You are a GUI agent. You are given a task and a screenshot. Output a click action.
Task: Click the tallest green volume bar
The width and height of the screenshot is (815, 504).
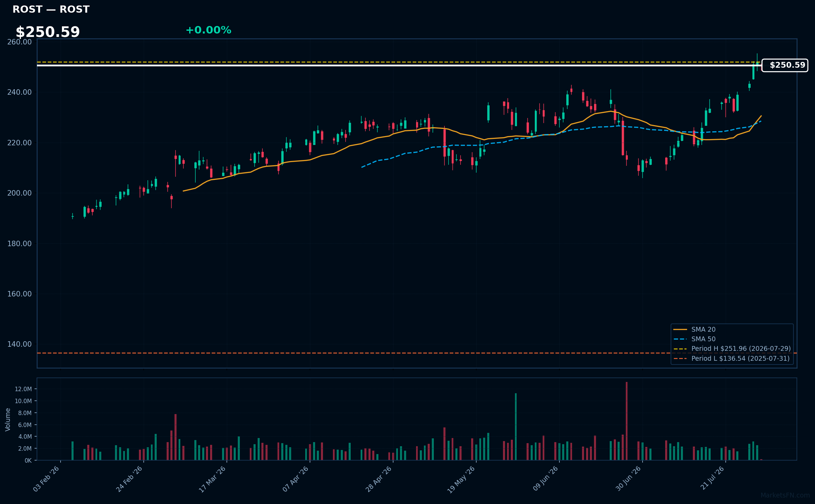coord(516,427)
